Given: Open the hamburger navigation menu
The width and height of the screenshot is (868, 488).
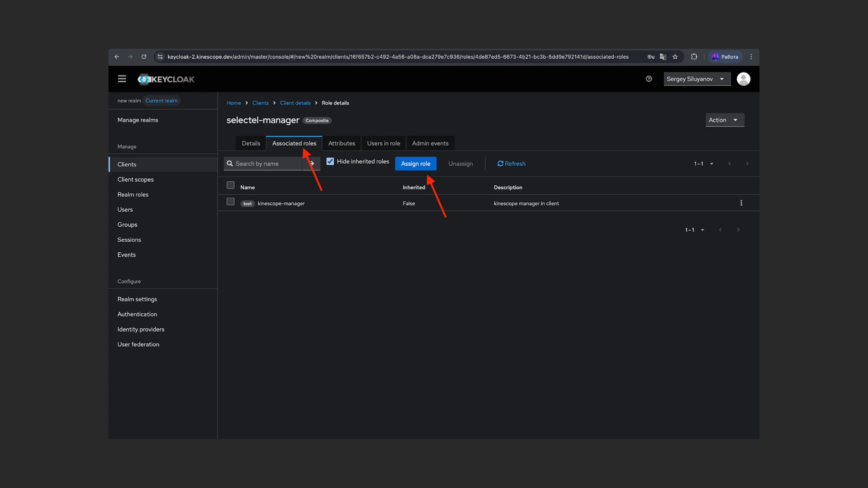Looking at the screenshot, I should click(122, 79).
